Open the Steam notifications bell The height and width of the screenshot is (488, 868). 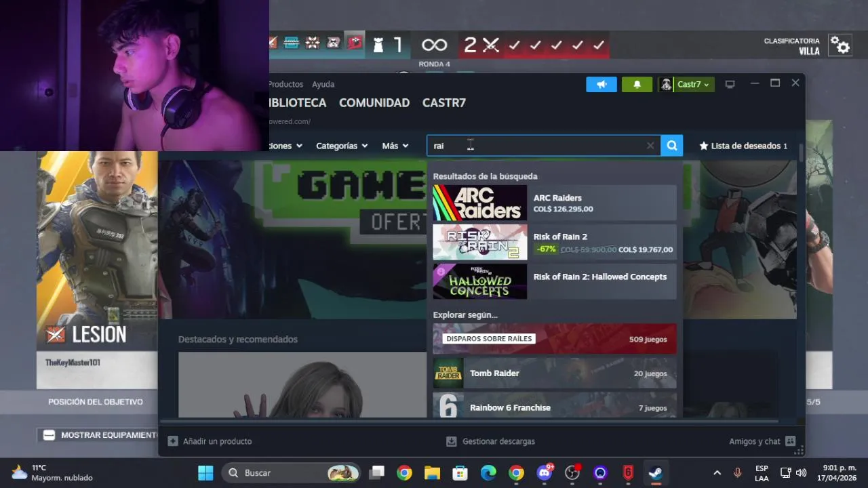click(x=637, y=84)
